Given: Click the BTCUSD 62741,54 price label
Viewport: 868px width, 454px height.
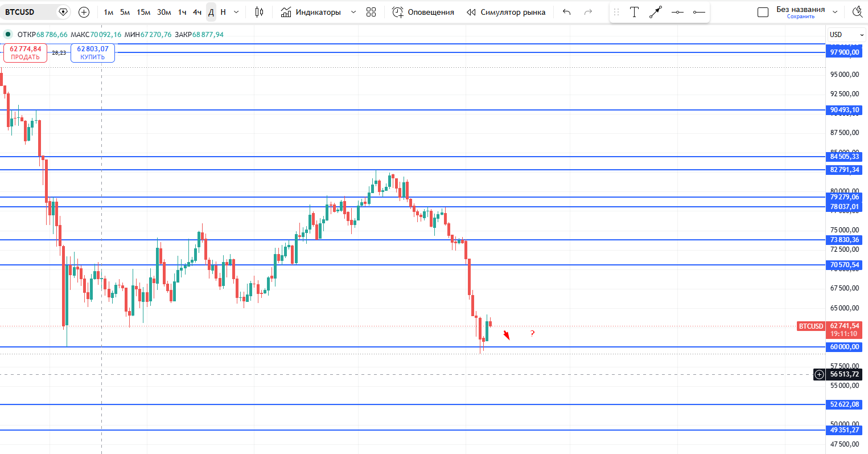Looking at the screenshot, I should click(830, 330).
